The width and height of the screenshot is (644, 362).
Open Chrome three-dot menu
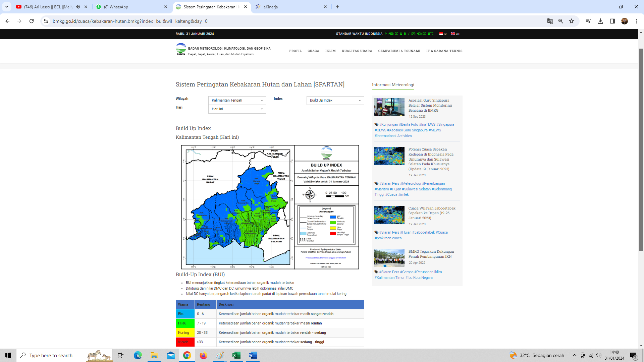(x=637, y=21)
